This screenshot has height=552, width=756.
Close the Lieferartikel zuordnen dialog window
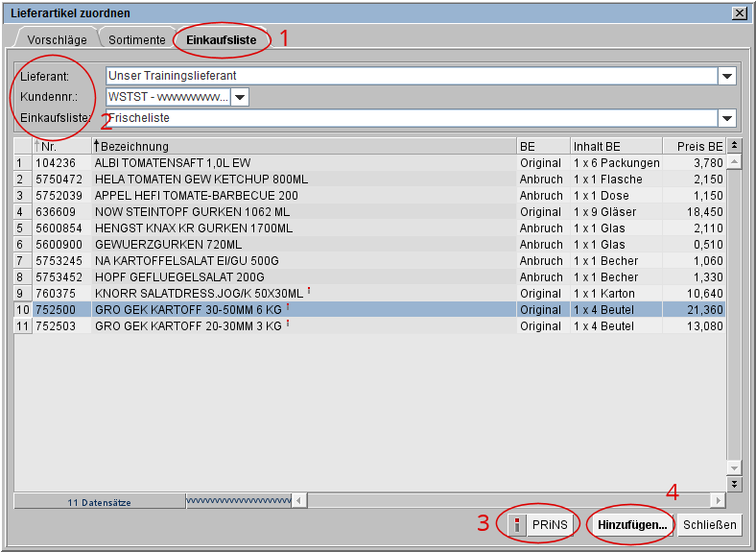[739, 13]
